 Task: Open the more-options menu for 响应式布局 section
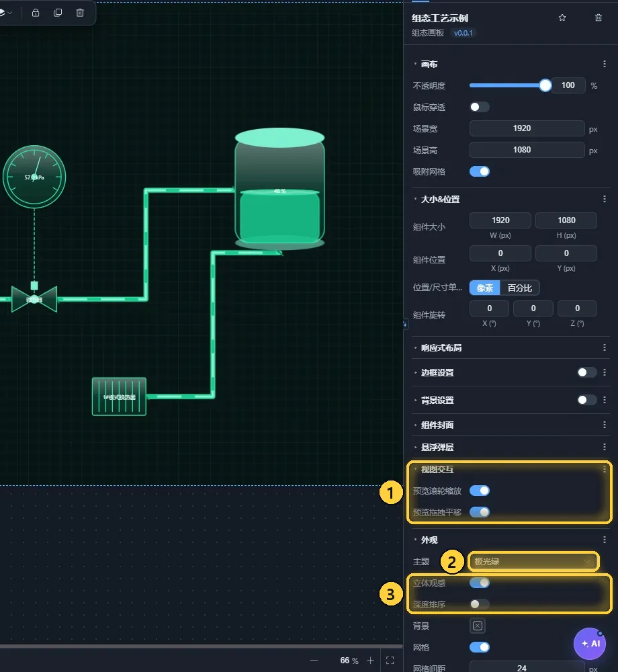coord(605,347)
